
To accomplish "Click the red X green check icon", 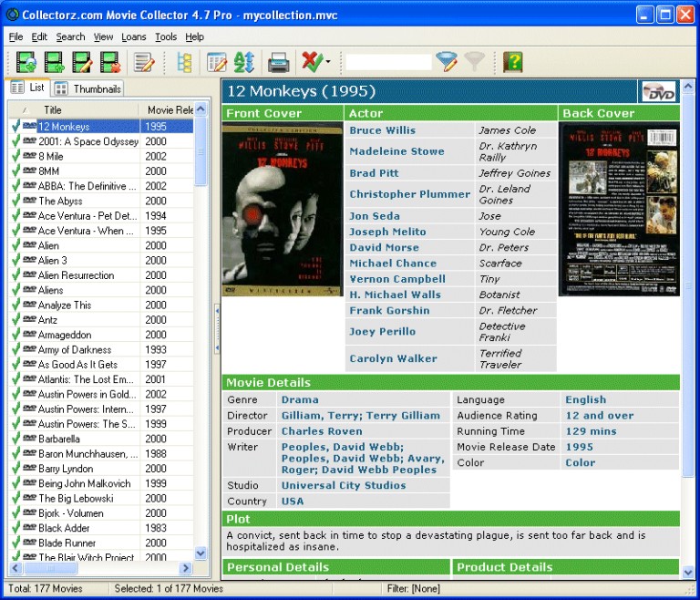I will click(x=312, y=61).
